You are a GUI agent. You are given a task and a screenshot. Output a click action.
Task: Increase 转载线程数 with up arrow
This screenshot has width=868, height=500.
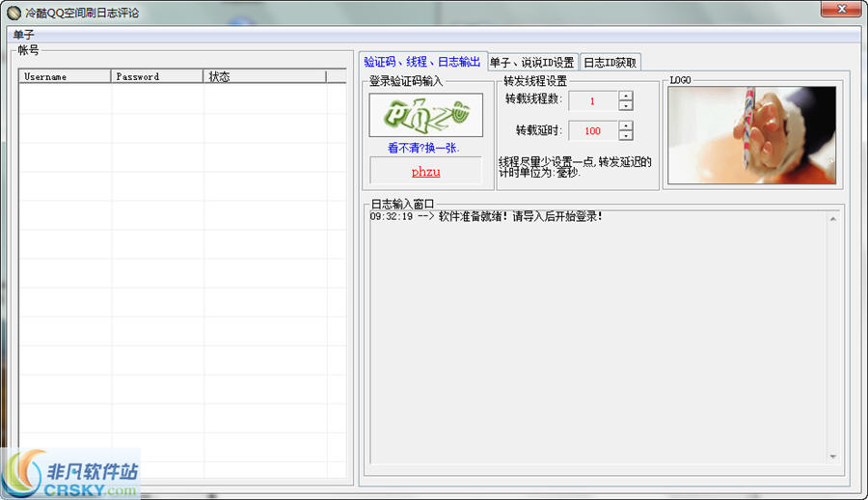(626, 96)
